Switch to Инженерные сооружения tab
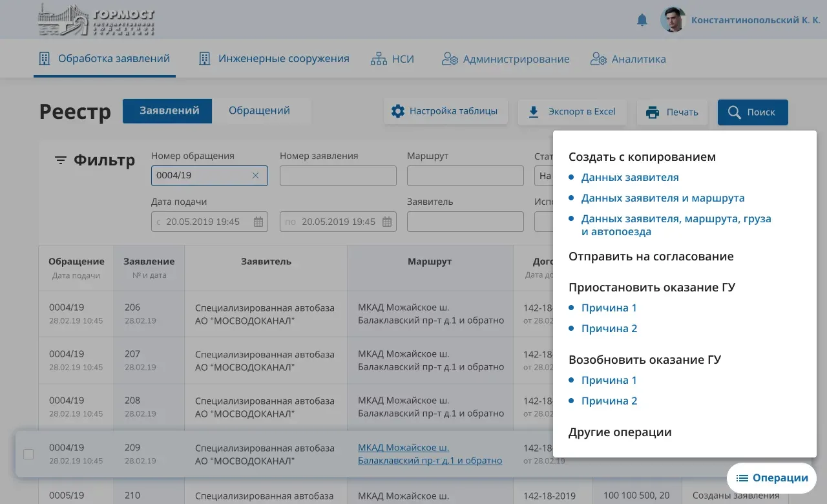The image size is (827, 504). [x=274, y=59]
